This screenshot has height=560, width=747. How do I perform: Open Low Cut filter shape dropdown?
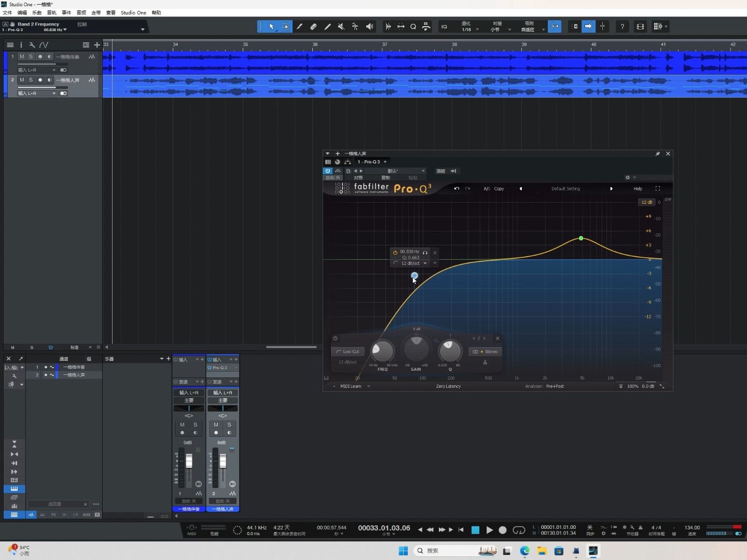348,352
